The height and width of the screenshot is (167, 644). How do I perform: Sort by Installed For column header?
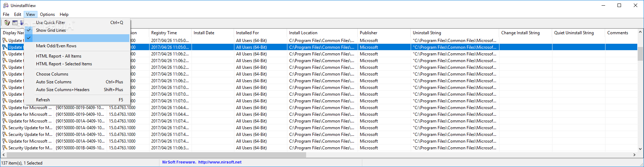[260, 33]
